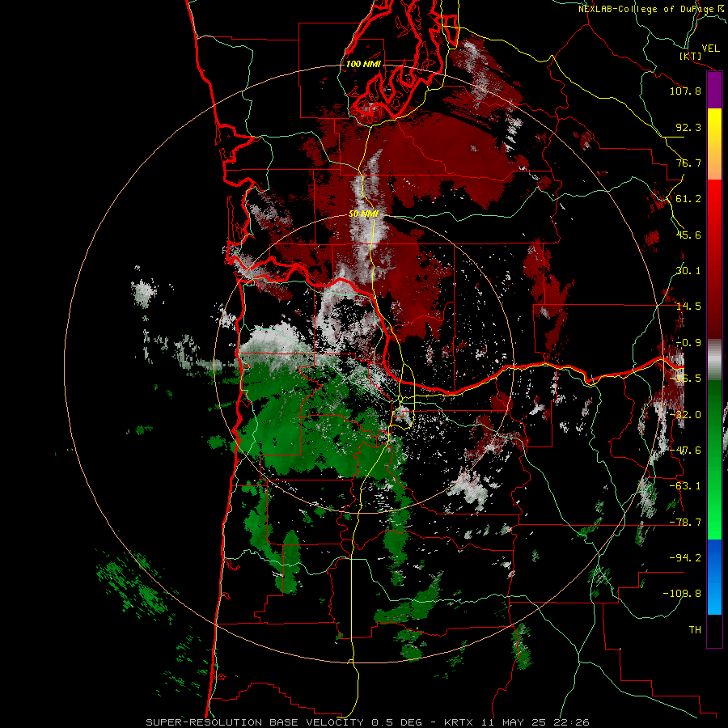Image resolution: width=728 pixels, height=728 pixels.
Task: Select the 92.3 scale value
Action: (688, 127)
